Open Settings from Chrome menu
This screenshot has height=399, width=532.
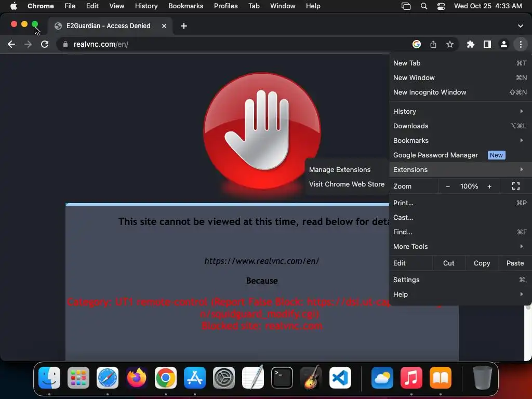click(x=460, y=280)
